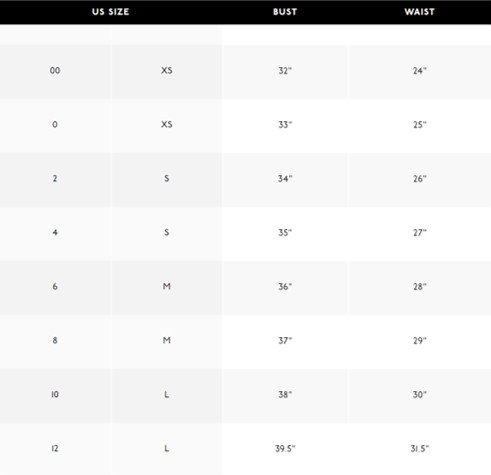Click the 34" bust value
This screenshot has width=491, height=475.
(285, 178)
